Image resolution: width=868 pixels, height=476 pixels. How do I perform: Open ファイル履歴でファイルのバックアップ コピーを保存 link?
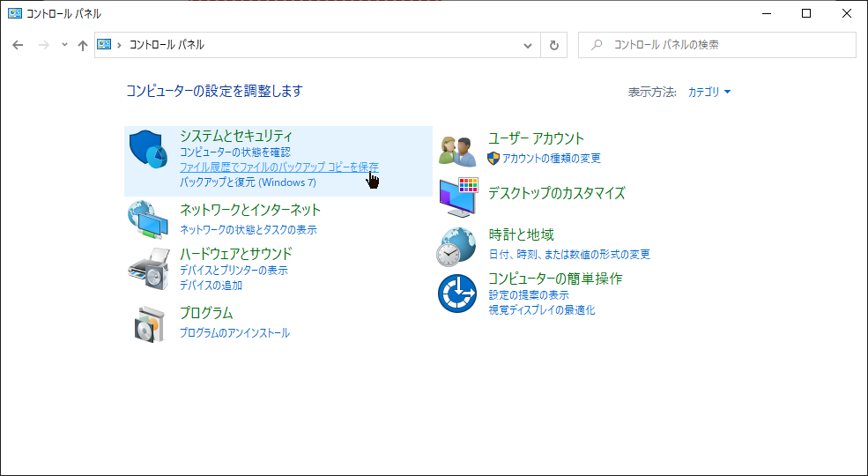point(279,167)
